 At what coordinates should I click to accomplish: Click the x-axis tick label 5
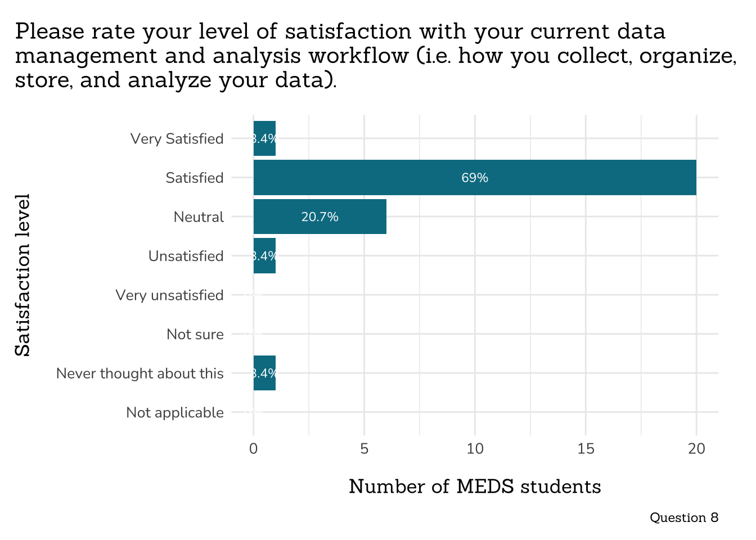[364, 449]
